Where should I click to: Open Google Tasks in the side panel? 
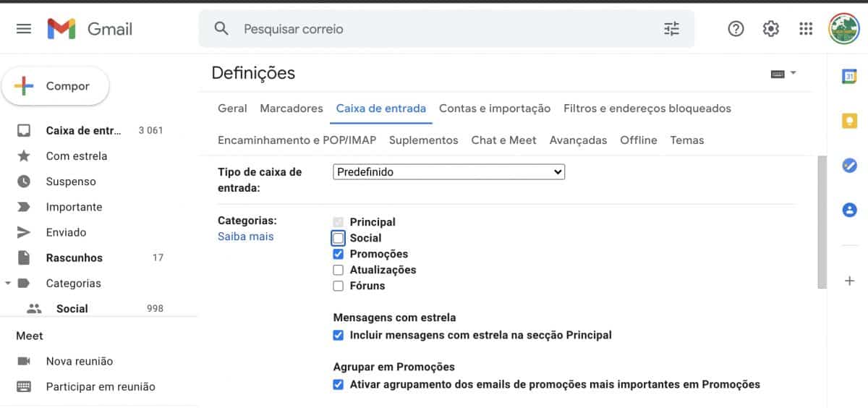click(850, 166)
